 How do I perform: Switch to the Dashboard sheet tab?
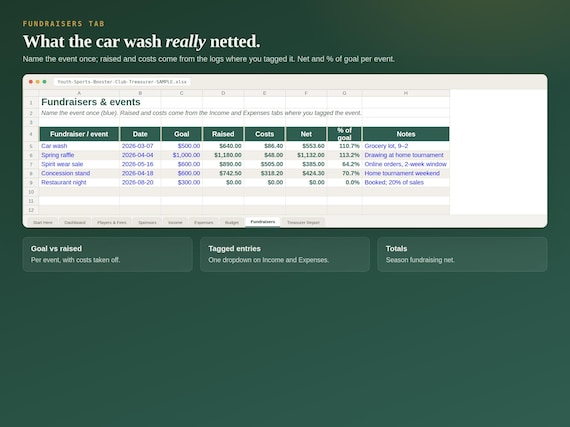tap(75, 222)
